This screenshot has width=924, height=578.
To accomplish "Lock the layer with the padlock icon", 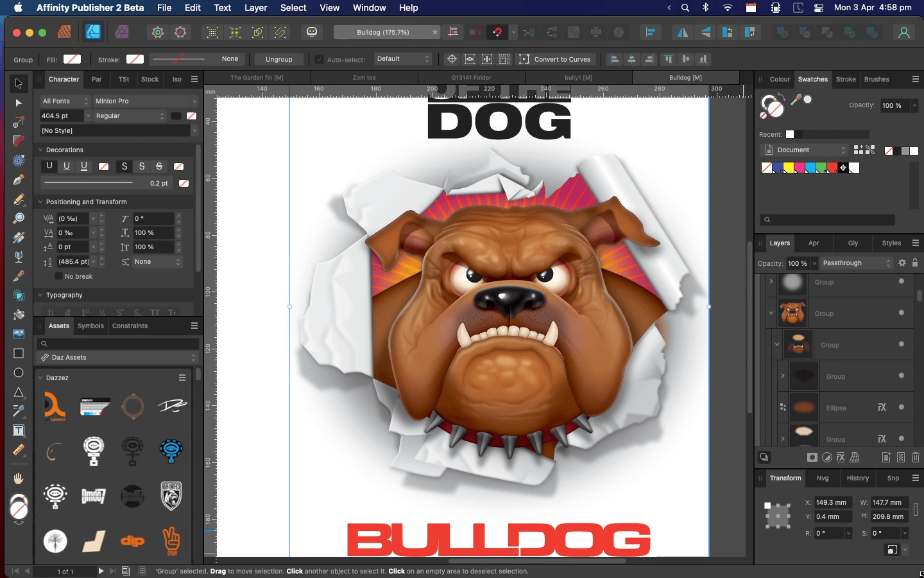I will [x=915, y=263].
